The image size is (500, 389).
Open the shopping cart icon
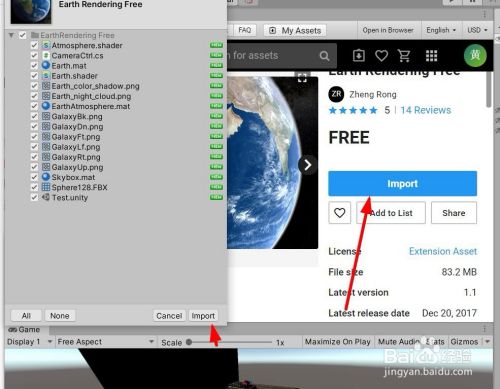pos(404,55)
